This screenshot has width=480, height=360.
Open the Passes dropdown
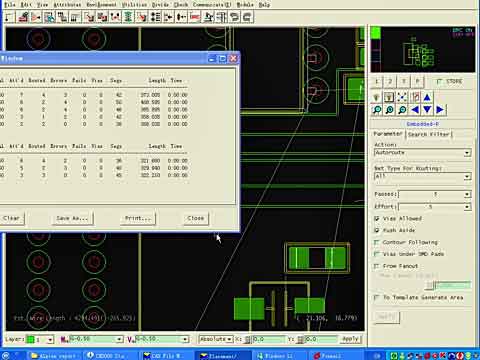(467, 194)
